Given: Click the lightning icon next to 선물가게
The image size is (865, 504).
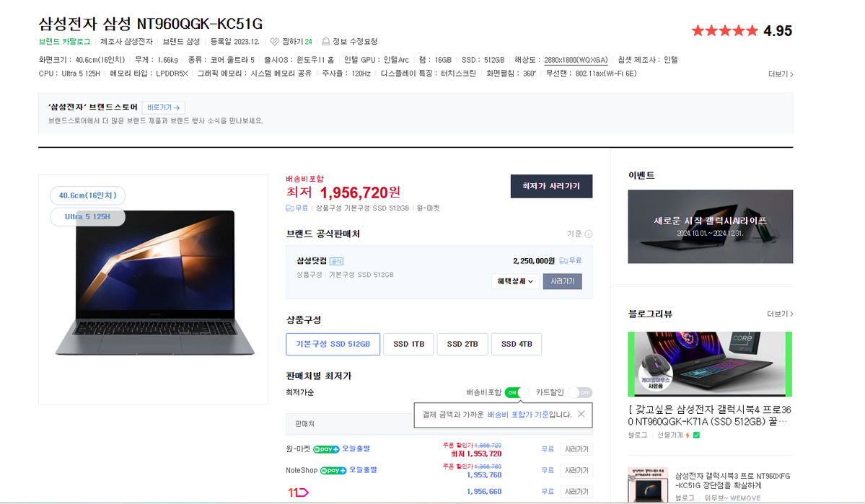Looking at the screenshot, I should coord(688,436).
